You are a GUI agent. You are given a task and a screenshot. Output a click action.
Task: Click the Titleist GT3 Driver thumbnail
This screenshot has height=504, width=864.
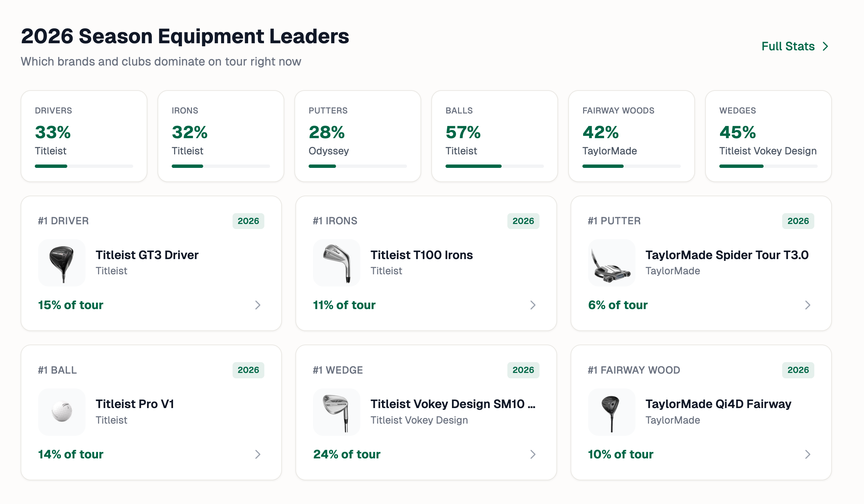pyautogui.click(x=62, y=263)
